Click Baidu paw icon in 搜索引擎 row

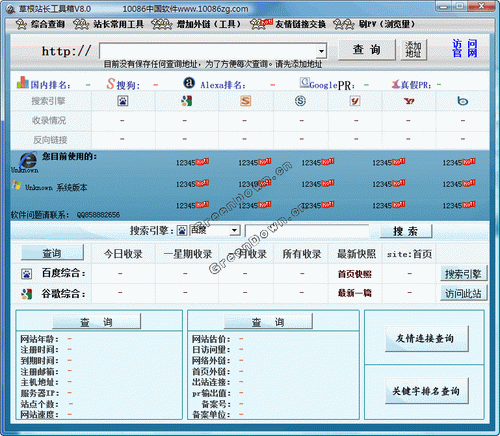pos(123,101)
